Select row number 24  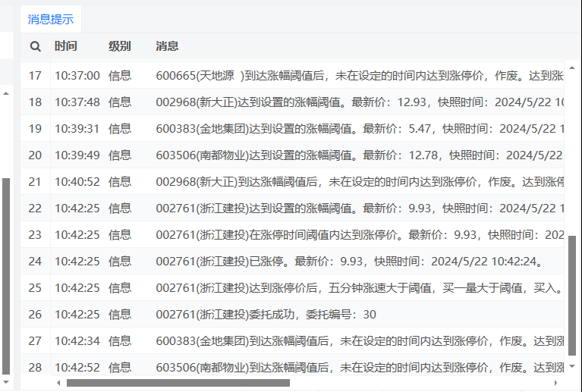pos(35,262)
